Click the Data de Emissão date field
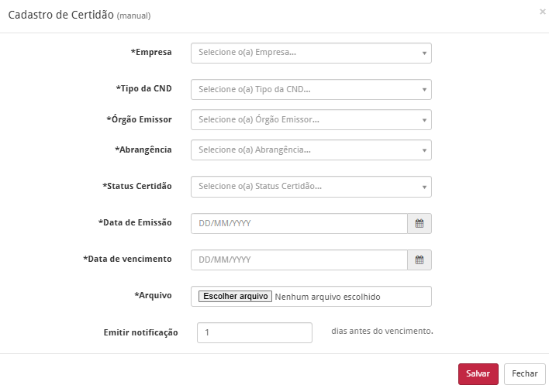 click(x=299, y=223)
